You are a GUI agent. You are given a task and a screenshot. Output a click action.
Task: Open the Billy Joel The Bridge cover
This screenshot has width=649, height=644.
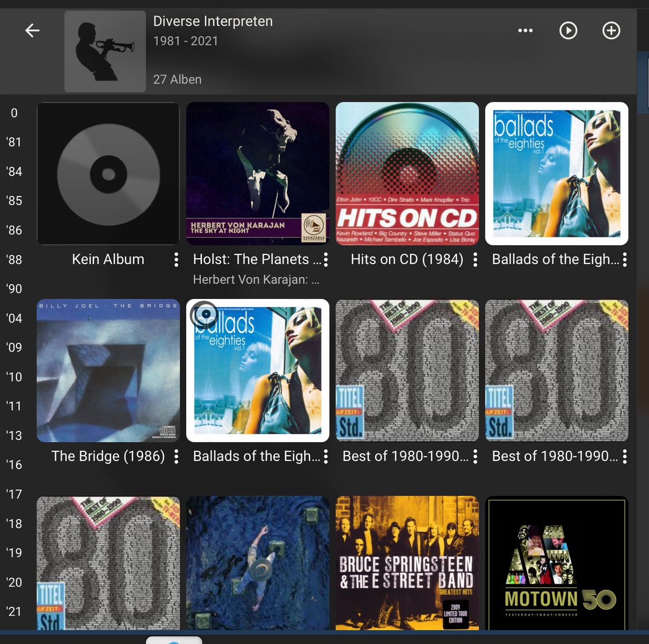coord(108,370)
